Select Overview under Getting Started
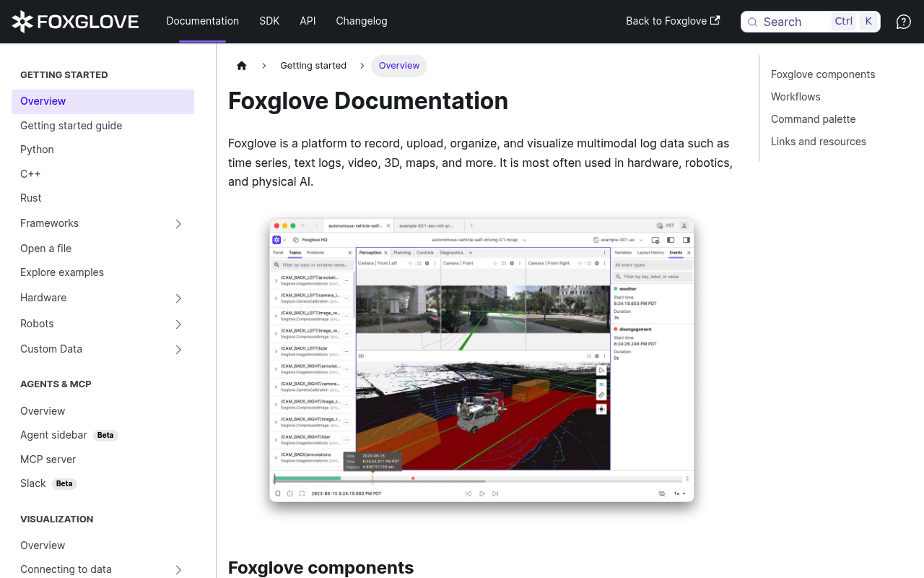 (103, 102)
